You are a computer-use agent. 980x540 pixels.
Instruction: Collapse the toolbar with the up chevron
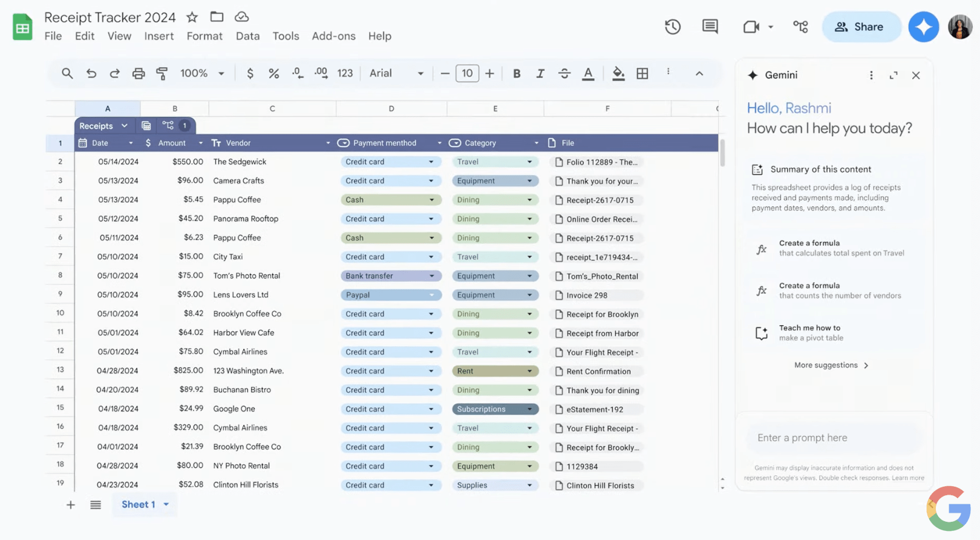699,73
